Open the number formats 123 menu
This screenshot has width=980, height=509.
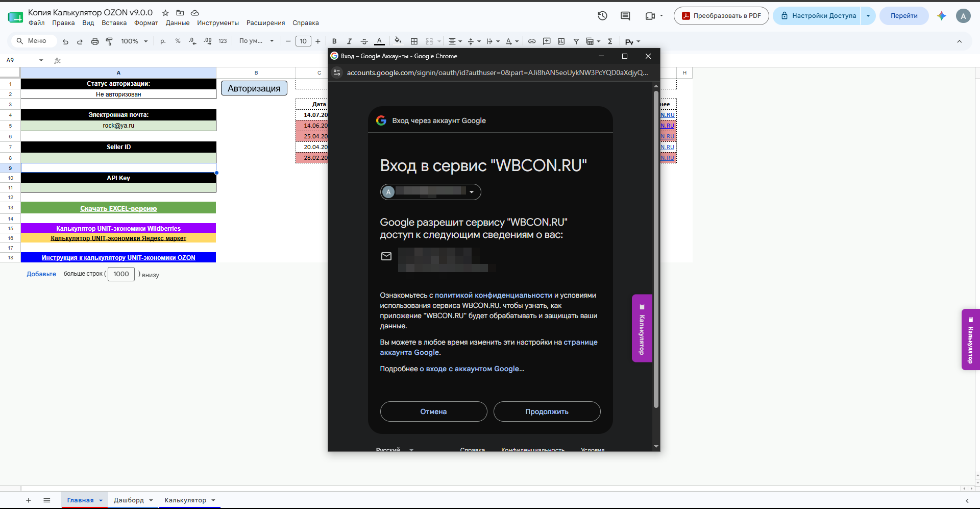[x=223, y=41]
